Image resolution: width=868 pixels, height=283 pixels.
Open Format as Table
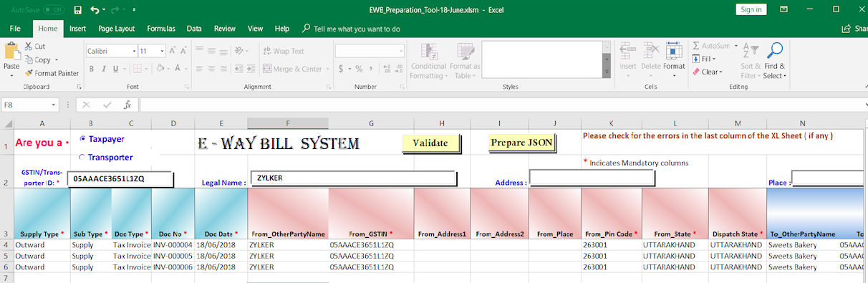pos(465,61)
